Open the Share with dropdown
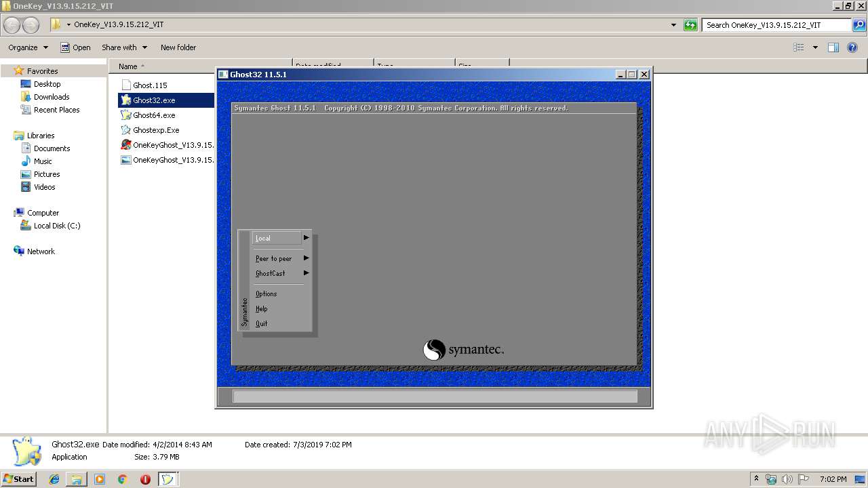The image size is (868, 488). pos(125,47)
